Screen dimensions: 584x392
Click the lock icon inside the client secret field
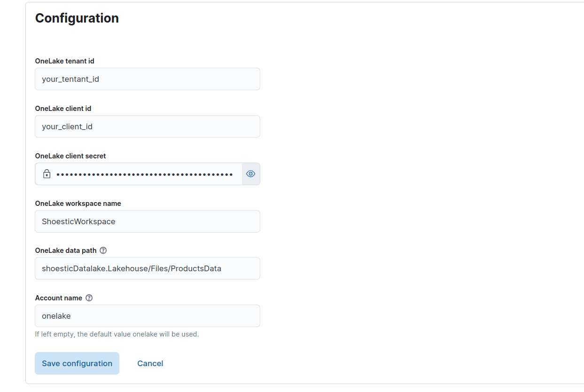pyautogui.click(x=47, y=173)
